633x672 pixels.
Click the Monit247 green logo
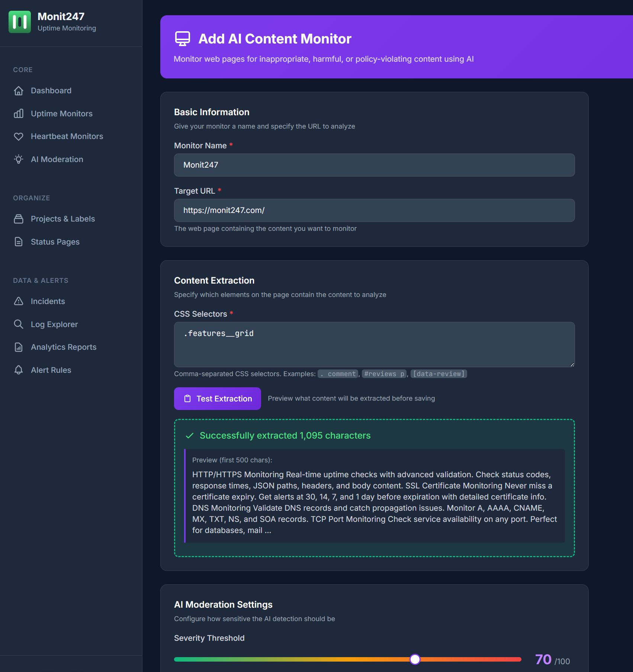[20, 22]
